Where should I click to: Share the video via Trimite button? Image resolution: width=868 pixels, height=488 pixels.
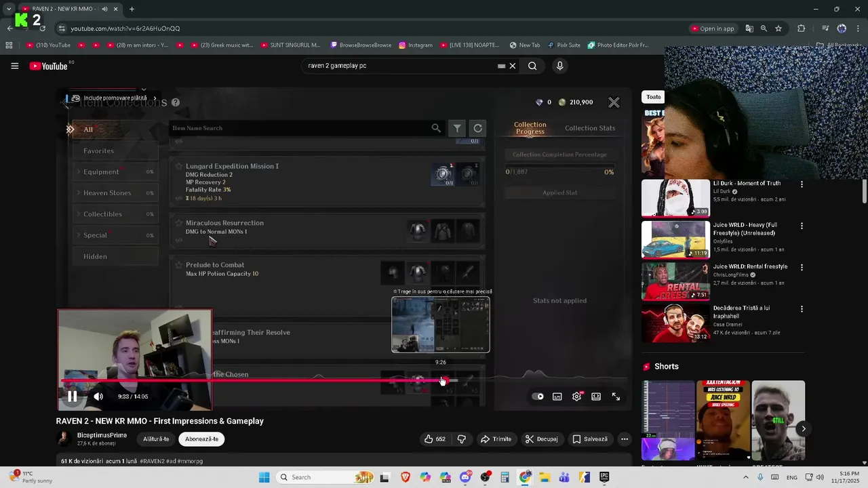coord(496,439)
